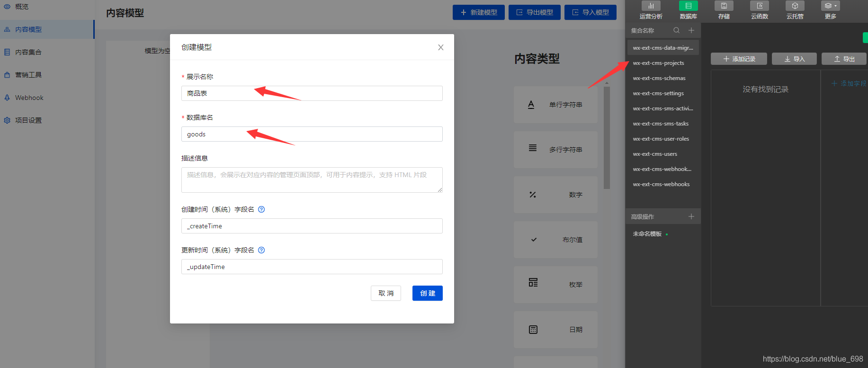Click the content type list scrollbar

(x=607, y=137)
